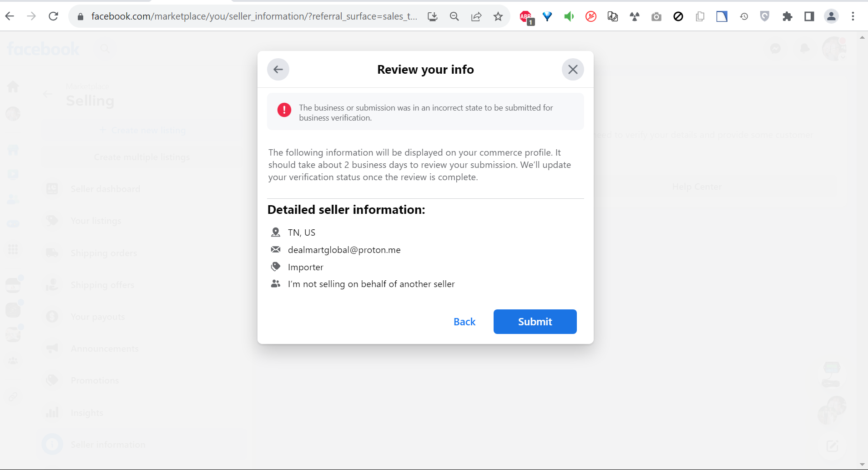Click the install app icon in address bar
Viewport: 868px width, 470px height.
[432, 17]
